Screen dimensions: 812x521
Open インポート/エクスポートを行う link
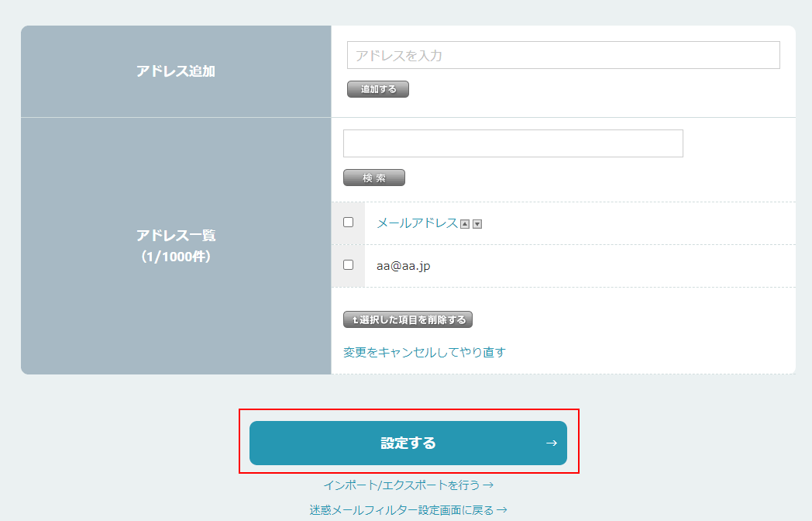click(x=401, y=485)
